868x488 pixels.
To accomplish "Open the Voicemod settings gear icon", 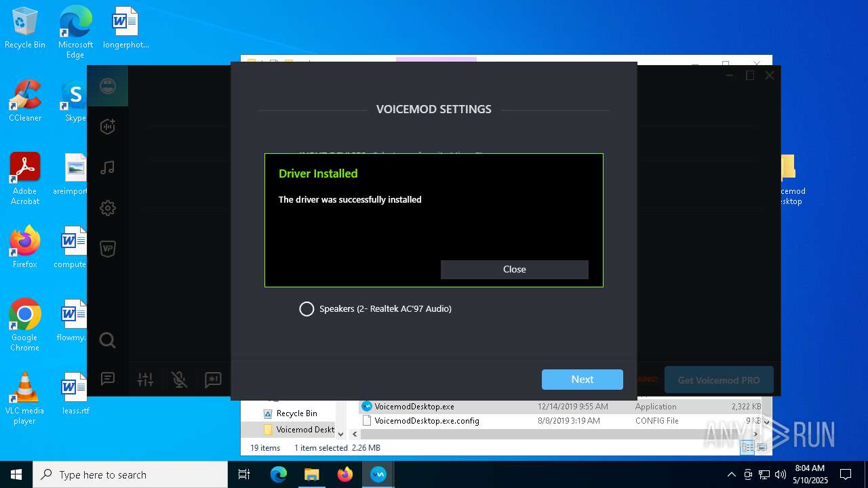I will coord(107,208).
